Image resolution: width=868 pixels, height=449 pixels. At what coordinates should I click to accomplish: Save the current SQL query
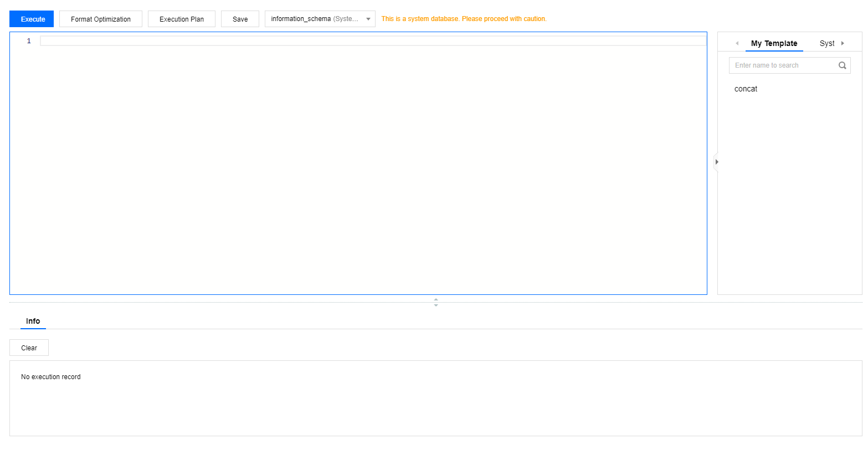(240, 19)
